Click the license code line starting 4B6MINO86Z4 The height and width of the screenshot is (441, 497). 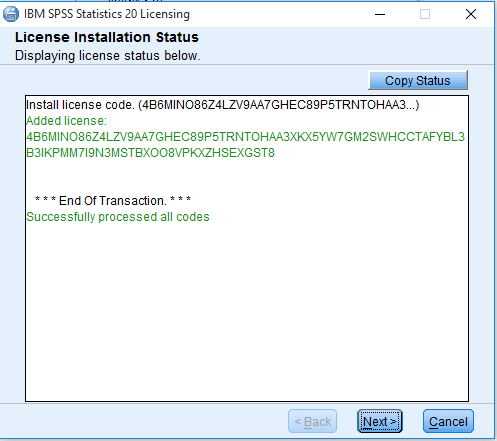(245, 137)
